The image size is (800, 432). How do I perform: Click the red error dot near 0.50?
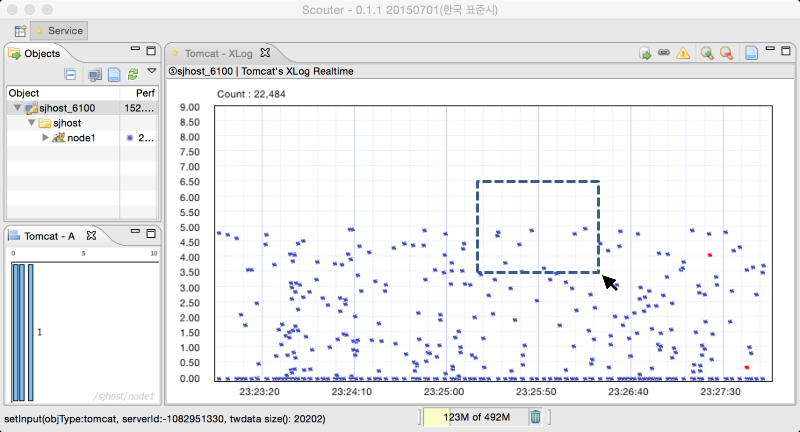[746, 367]
